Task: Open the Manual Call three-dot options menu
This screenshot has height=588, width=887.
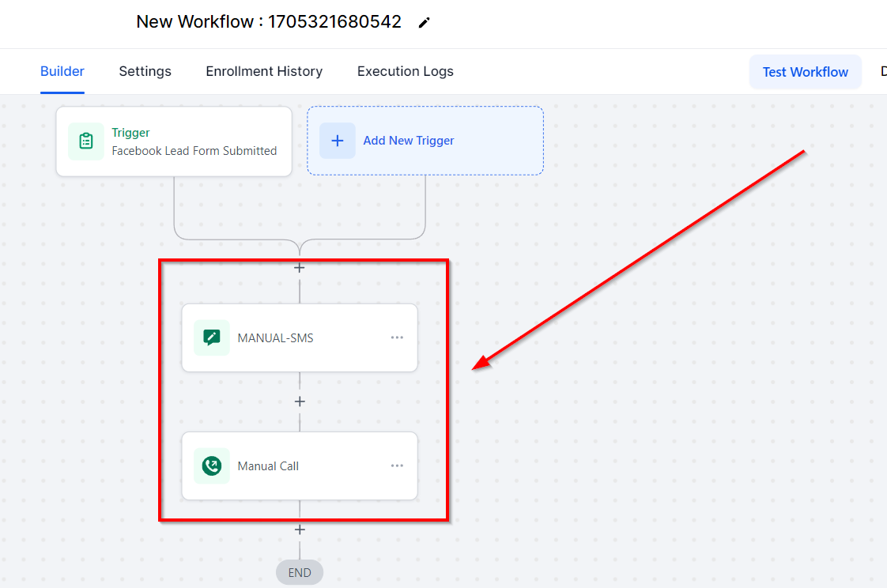Action: click(397, 465)
